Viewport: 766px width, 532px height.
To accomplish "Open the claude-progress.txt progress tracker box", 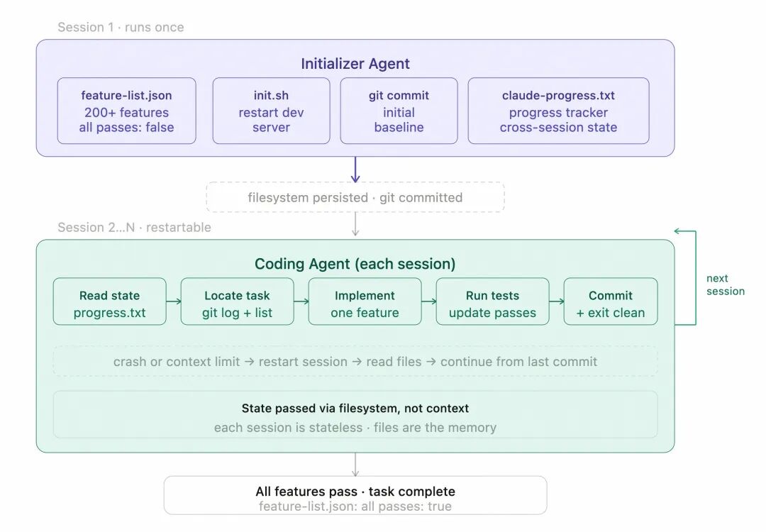I will click(558, 111).
